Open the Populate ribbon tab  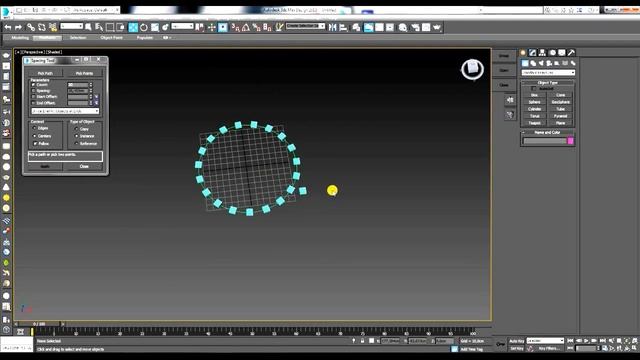coord(144,38)
